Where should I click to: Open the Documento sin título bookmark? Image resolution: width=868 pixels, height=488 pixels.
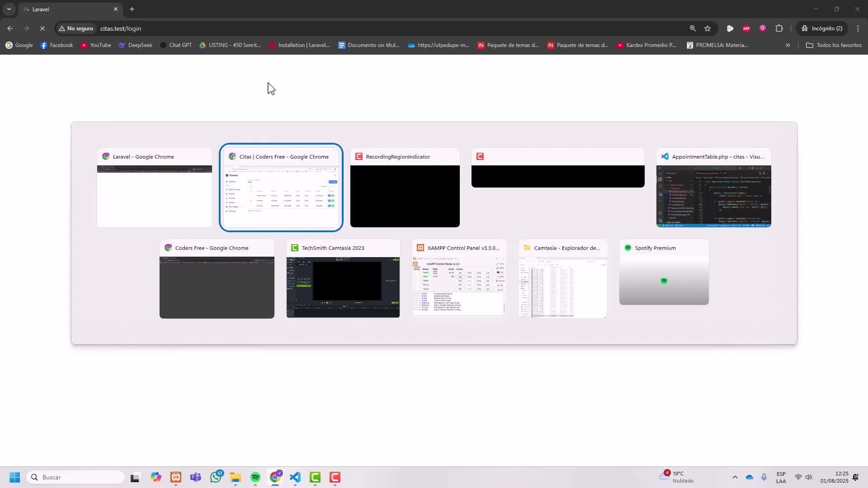(369, 45)
